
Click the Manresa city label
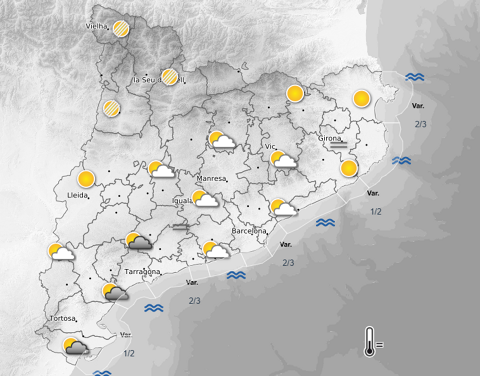[x=211, y=179]
